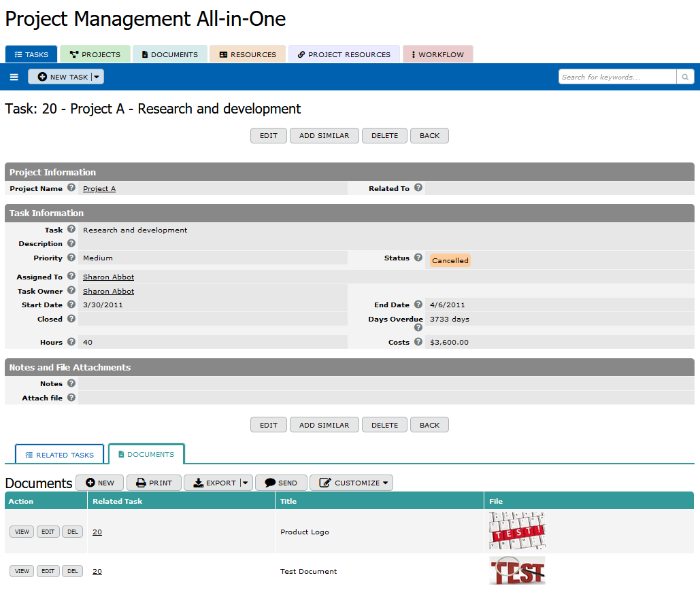This screenshot has width=700, height=603.
Task: Click help icon beside Attach file
Action: tap(71, 398)
